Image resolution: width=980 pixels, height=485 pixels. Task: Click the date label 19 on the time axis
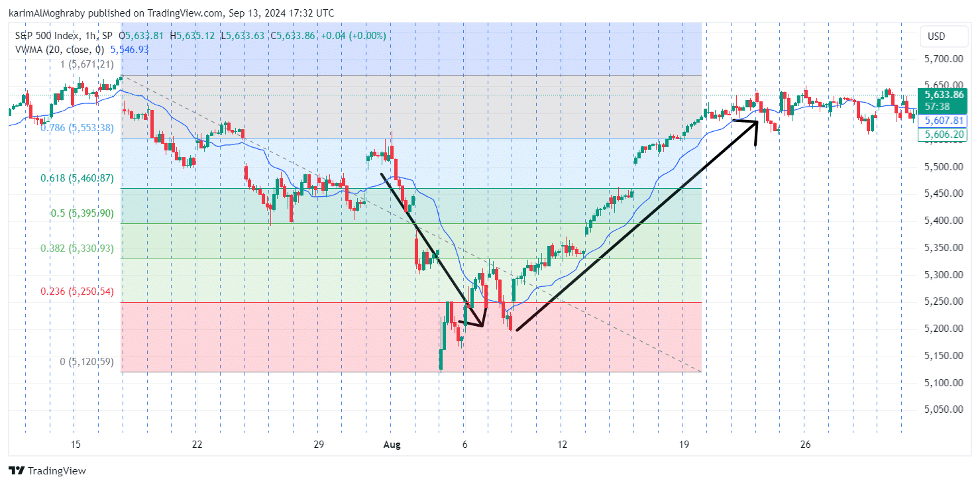tap(684, 444)
